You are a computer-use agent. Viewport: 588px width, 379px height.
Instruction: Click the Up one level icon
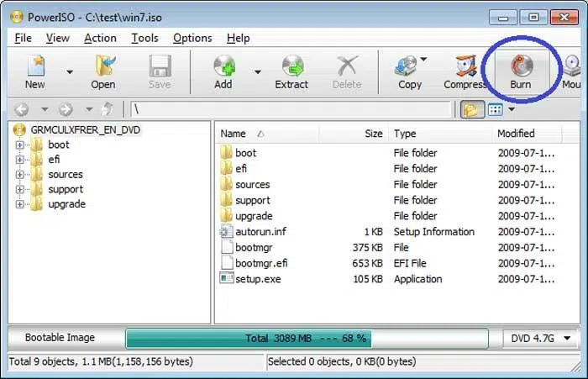point(108,109)
